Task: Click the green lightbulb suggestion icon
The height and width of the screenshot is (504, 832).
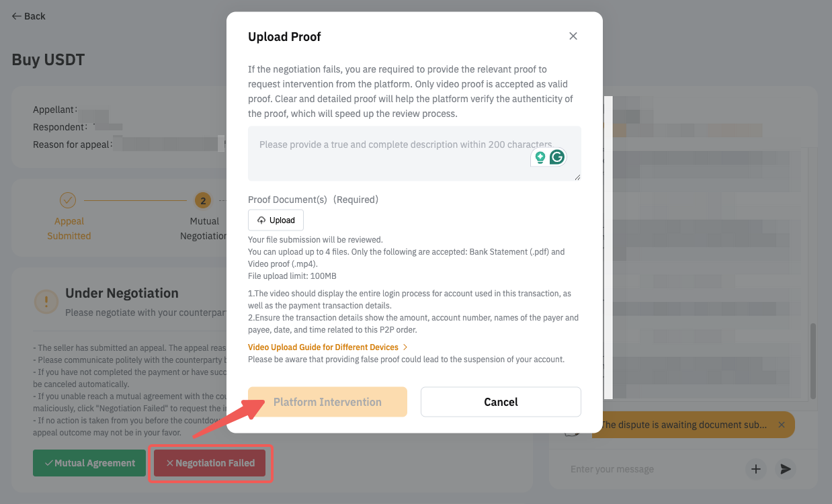Action: coord(539,157)
